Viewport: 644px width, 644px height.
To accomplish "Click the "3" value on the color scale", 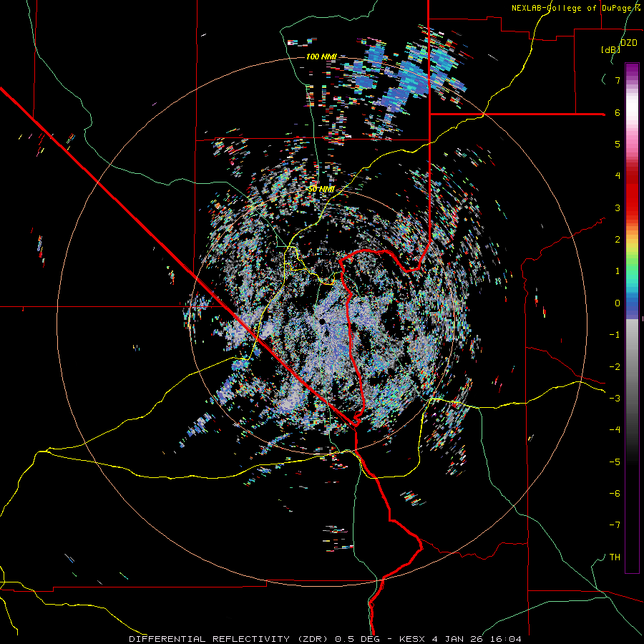I will click(x=618, y=208).
